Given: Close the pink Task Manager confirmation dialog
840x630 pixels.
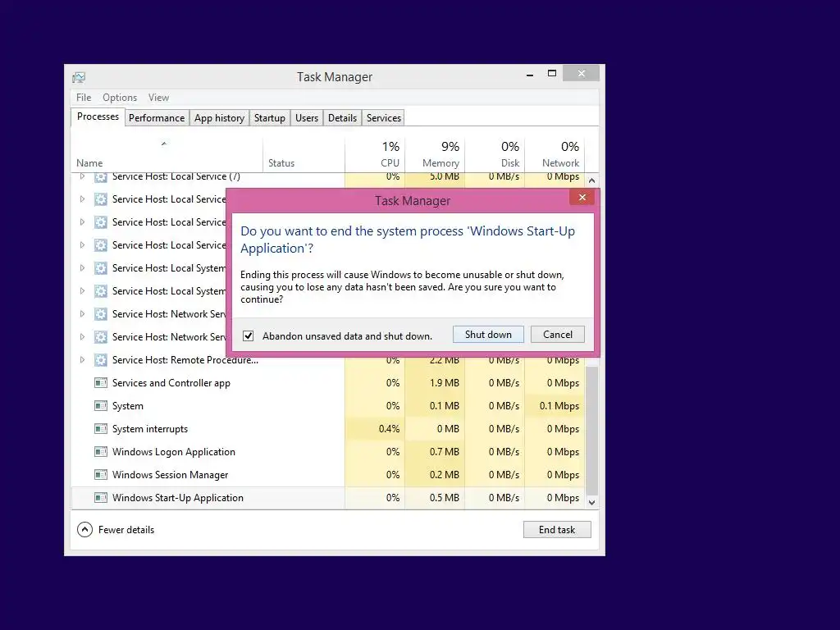Looking at the screenshot, I should tap(582, 198).
